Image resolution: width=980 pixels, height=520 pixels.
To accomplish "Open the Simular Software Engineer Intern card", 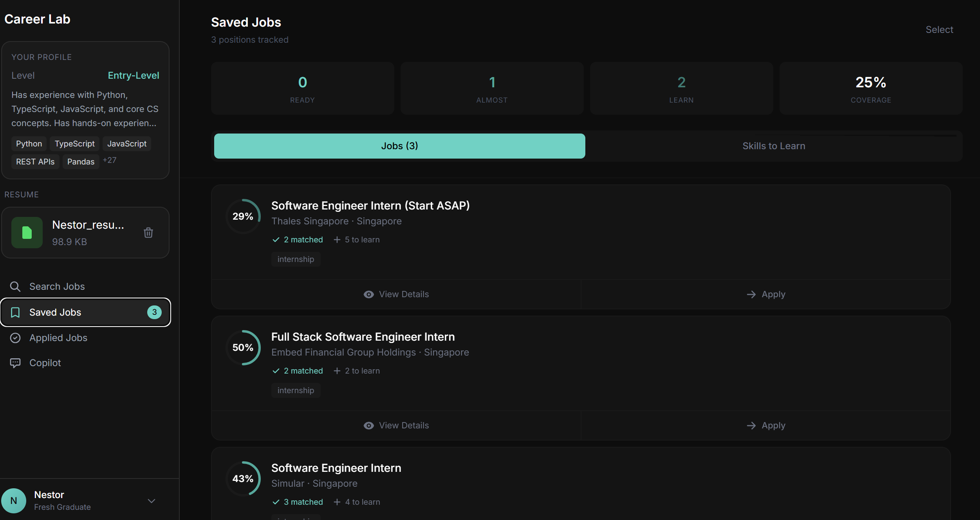I will [336, 468].
